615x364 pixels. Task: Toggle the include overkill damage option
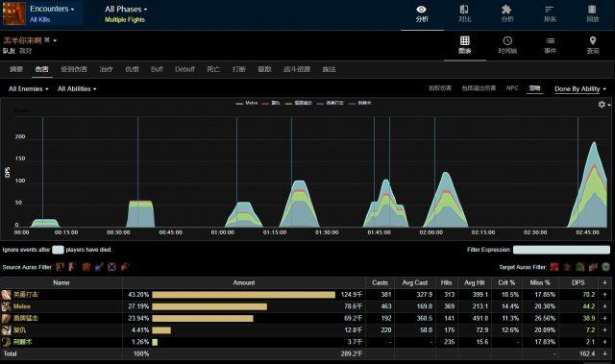click(479, 88)
